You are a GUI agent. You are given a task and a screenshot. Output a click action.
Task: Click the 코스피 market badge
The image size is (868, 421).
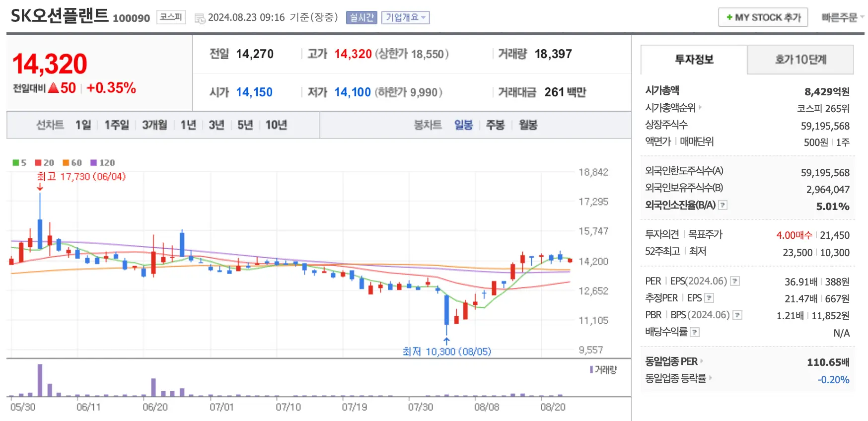[171, 17]
